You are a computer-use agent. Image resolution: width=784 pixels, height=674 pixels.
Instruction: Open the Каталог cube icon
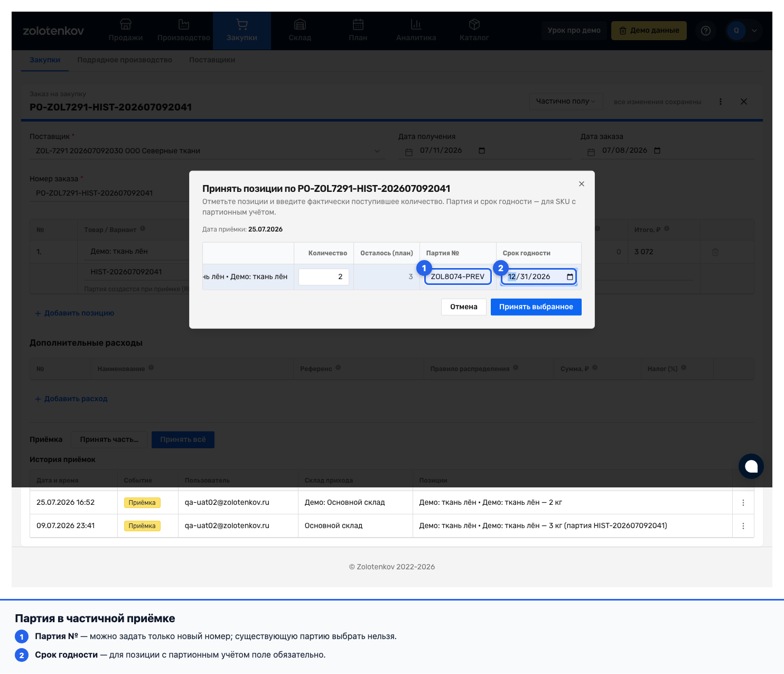[x=474, y=24]
